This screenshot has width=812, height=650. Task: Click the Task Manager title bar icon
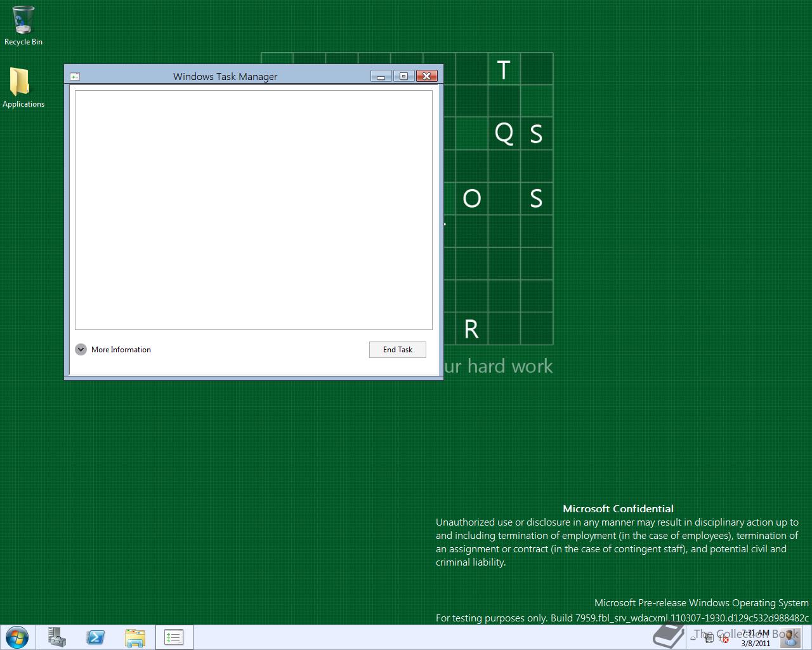pyautogui.click(x=75, y=77)
